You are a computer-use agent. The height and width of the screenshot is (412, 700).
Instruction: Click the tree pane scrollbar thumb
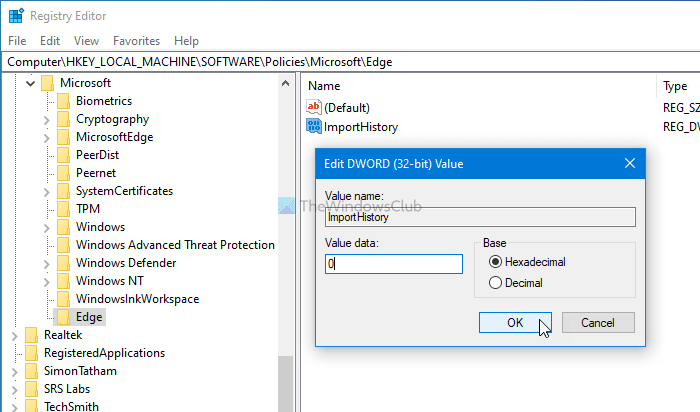coord(285,383)
